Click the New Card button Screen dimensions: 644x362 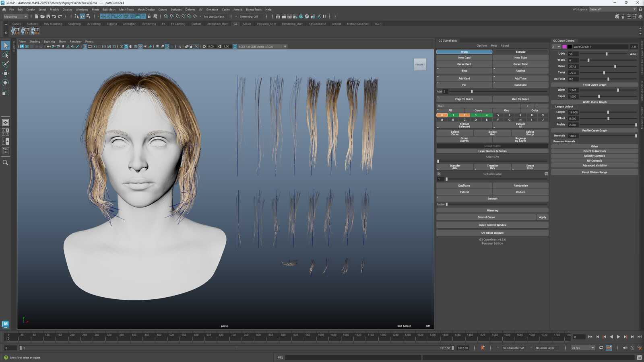(464, 58)
